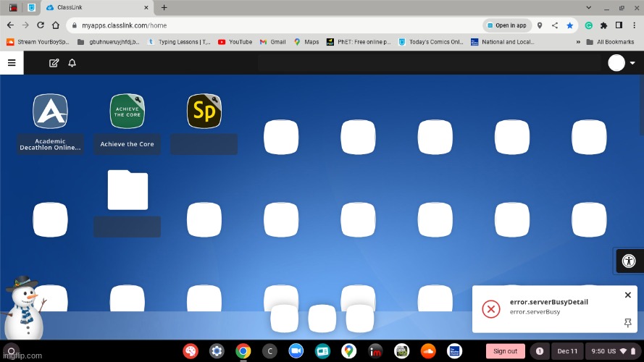This screenshot has height=362, width=644.
Task: Open the gray C app in shelf
Action: pos(269,351)
